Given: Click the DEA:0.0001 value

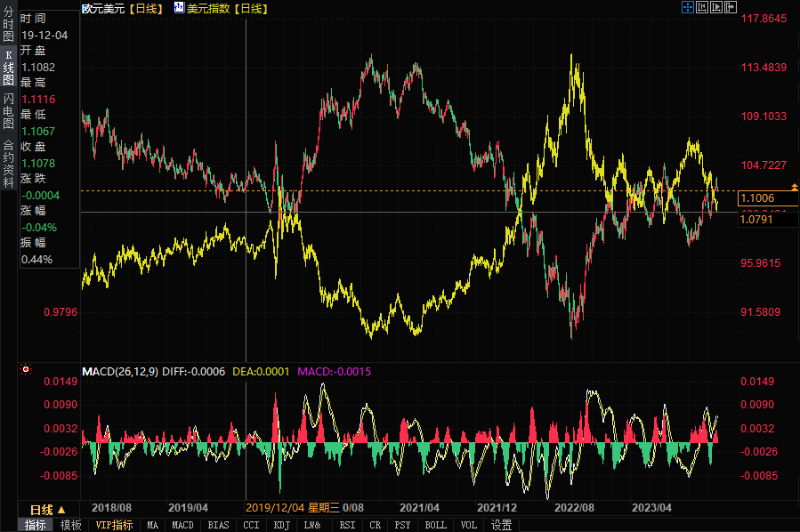Looking at the screenshot, I should click(261, 371).
